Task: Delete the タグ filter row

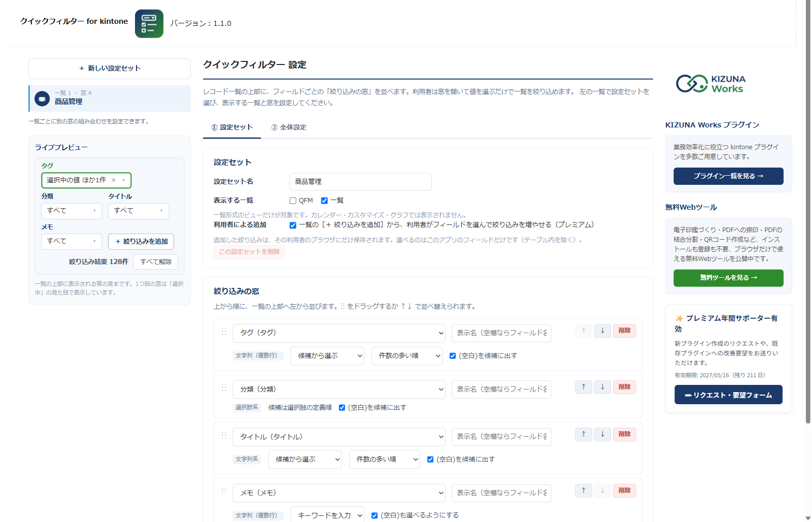Action: tap(624, 331)
